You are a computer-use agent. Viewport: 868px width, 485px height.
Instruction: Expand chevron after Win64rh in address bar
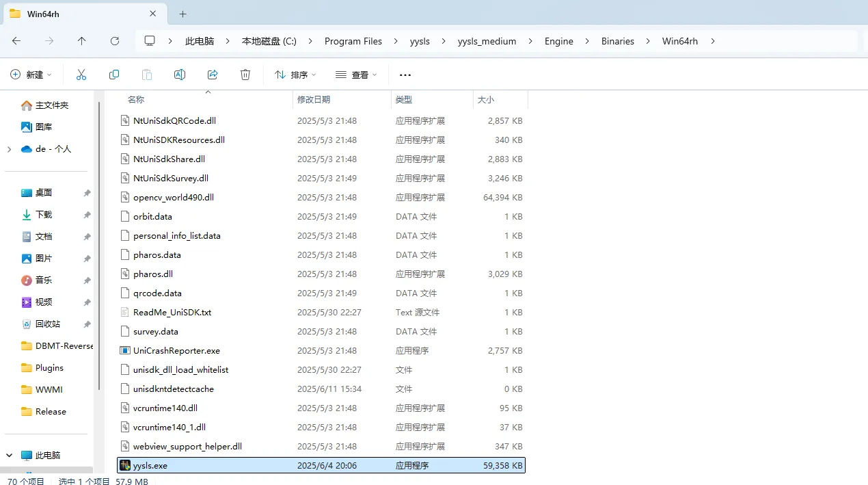pyautogui.click(x=713, y=41)
